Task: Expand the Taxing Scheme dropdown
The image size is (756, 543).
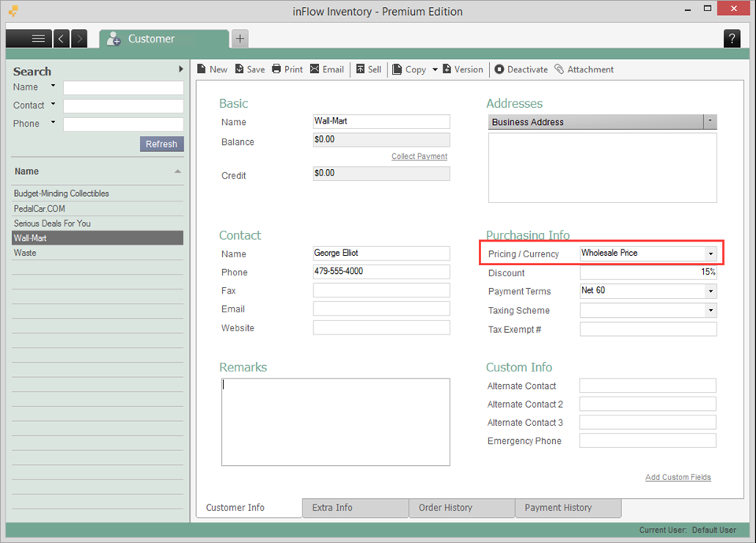Action: (710, 311)
